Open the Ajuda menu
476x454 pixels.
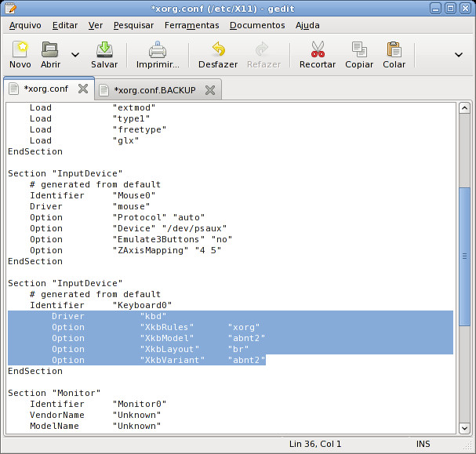(307, 26)
